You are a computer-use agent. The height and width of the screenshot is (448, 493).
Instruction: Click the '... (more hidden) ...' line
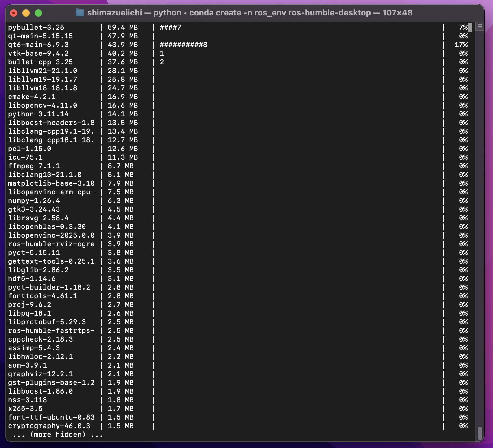pyautogui.click(x=58, y=435)
